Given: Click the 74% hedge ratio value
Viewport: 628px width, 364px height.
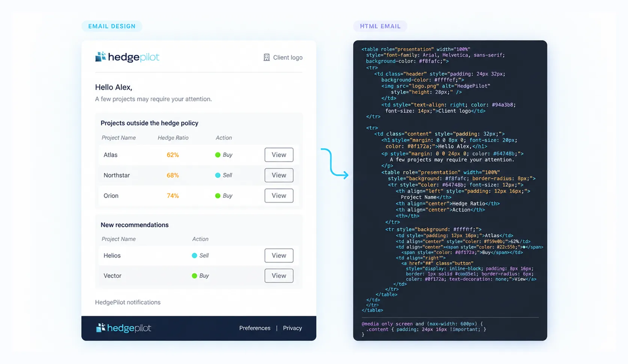Looking at the screenshot, I should point(173,196).
